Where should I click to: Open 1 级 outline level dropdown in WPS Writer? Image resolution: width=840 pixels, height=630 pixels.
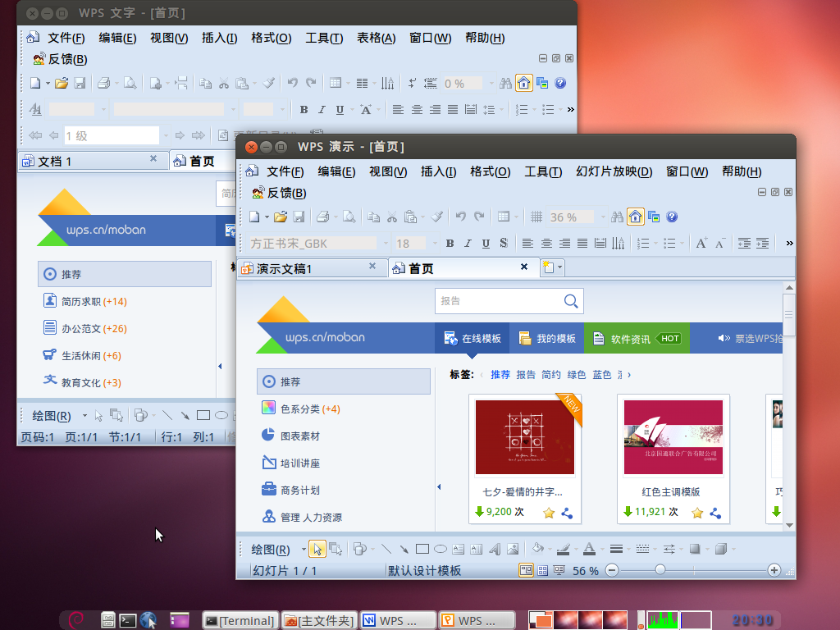[x=166, y=135]
